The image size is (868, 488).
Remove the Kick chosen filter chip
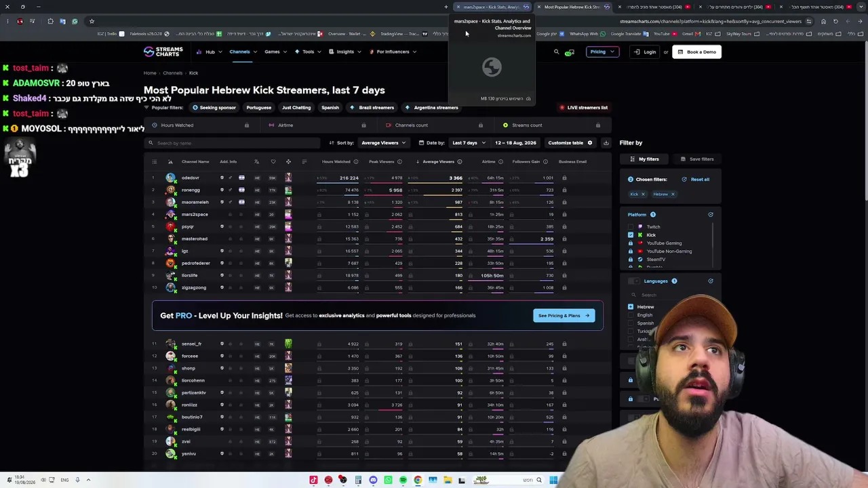643,194
